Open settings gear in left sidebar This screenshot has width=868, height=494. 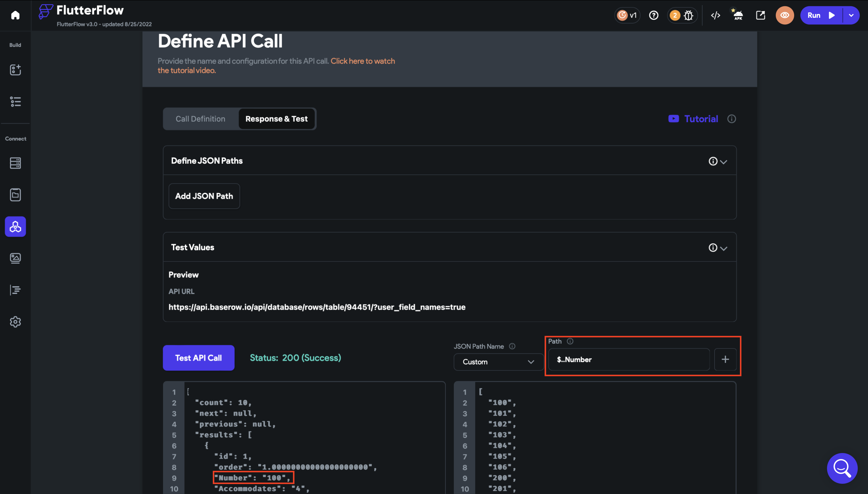[x=15, y=322]
